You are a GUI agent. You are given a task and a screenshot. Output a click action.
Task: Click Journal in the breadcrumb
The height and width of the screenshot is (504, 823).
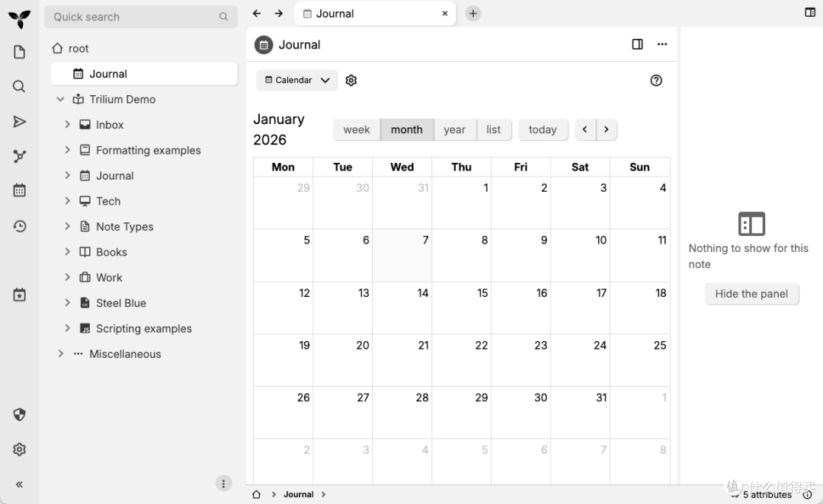click(299, 495)
